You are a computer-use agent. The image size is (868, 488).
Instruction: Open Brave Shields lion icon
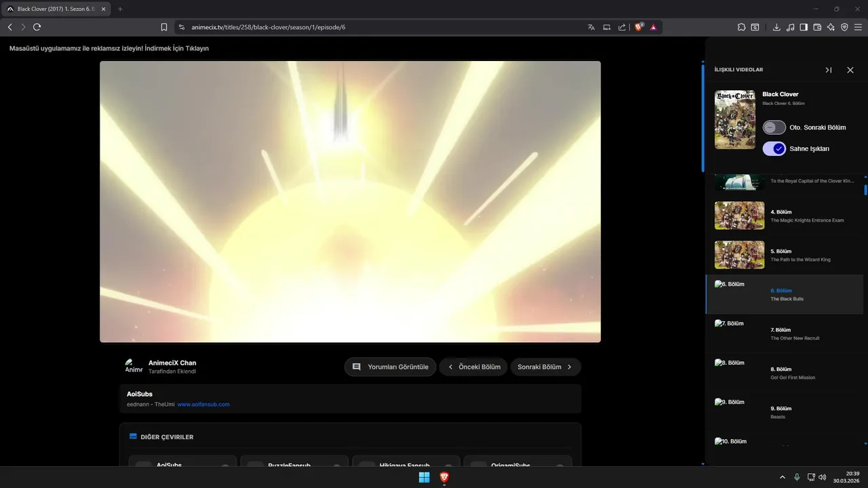point(639,27)
